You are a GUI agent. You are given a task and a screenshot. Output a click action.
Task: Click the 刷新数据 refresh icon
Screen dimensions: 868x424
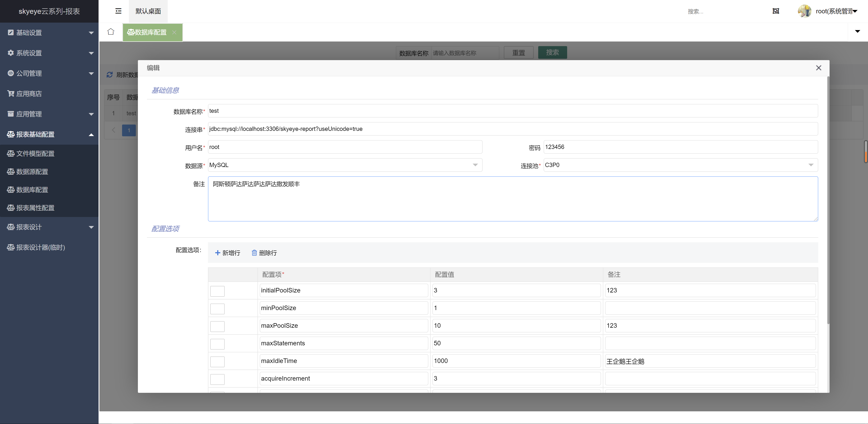pos(109,75)
